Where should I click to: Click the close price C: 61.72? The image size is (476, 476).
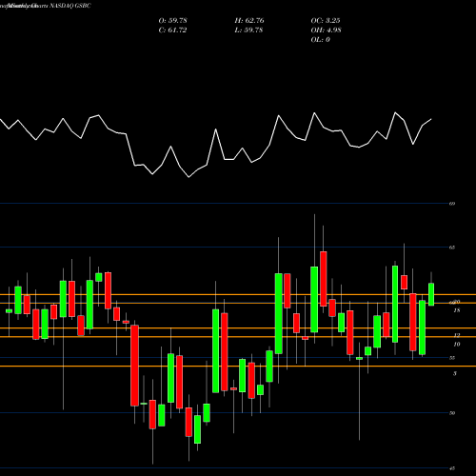tap(172, 30)
